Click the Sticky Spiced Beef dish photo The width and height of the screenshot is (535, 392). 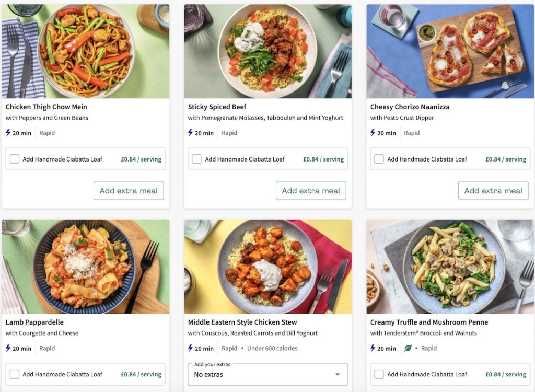pos(267,51)
